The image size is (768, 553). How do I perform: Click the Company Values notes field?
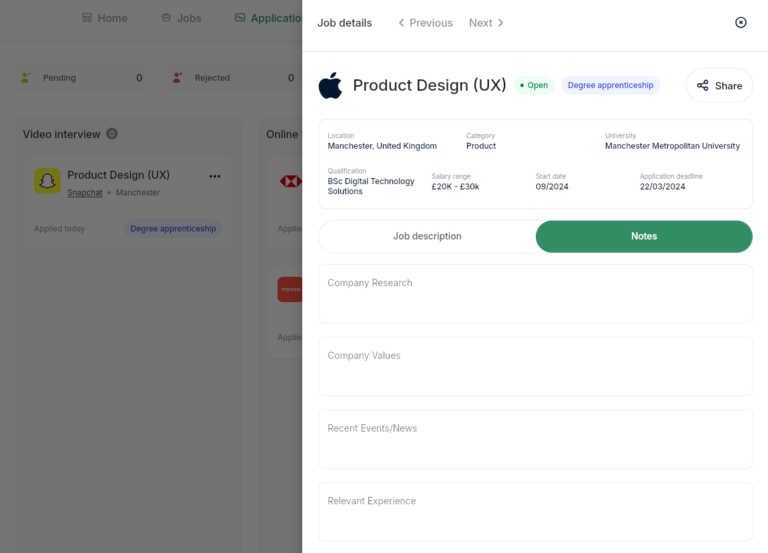point(535,366)
